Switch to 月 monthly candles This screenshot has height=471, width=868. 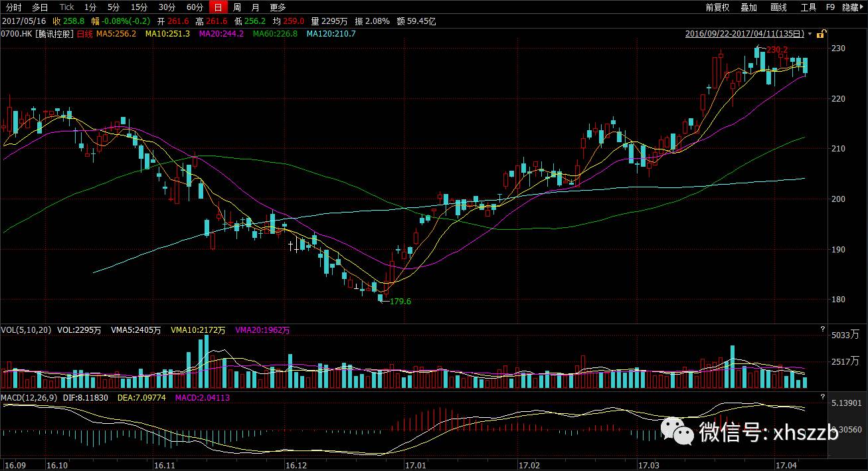[x=256, y=7]
